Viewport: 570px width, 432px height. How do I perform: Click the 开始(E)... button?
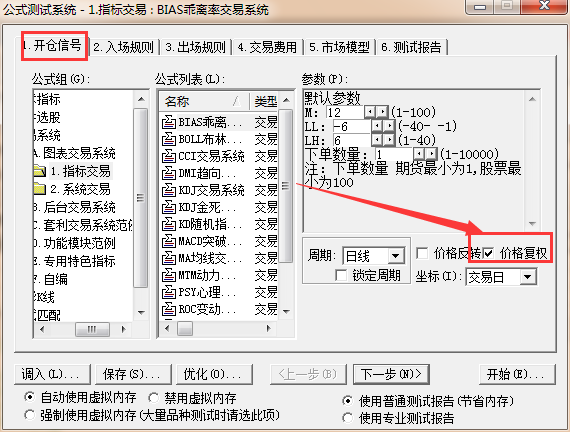pyautogui.click(x=517, y=374)
